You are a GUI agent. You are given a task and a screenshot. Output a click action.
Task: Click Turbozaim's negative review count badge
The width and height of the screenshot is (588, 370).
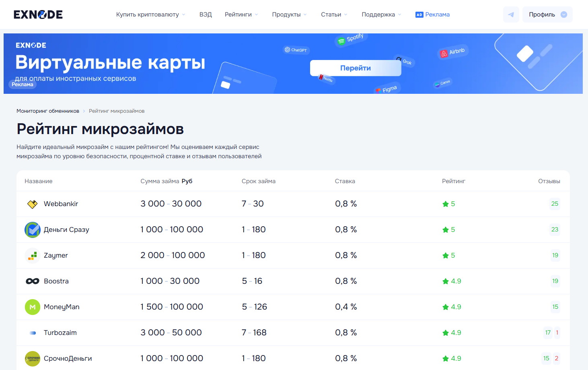(x=557, y=333)
